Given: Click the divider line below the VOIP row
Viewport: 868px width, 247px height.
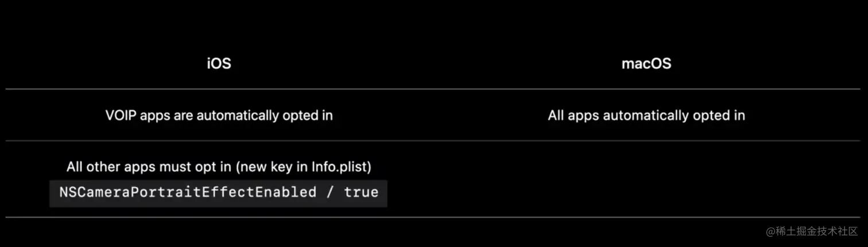Looking at the screenshot, I should [x=433, y=141].
